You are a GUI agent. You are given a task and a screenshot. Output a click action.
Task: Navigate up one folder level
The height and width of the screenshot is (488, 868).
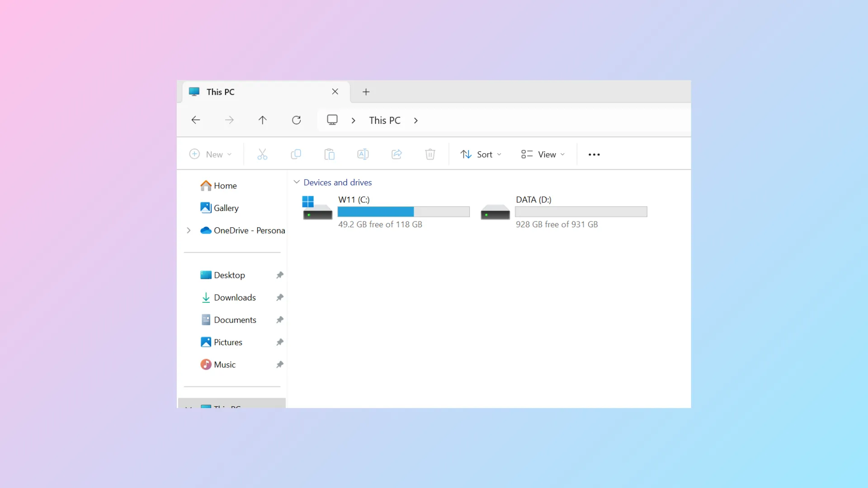click(263, 120)
